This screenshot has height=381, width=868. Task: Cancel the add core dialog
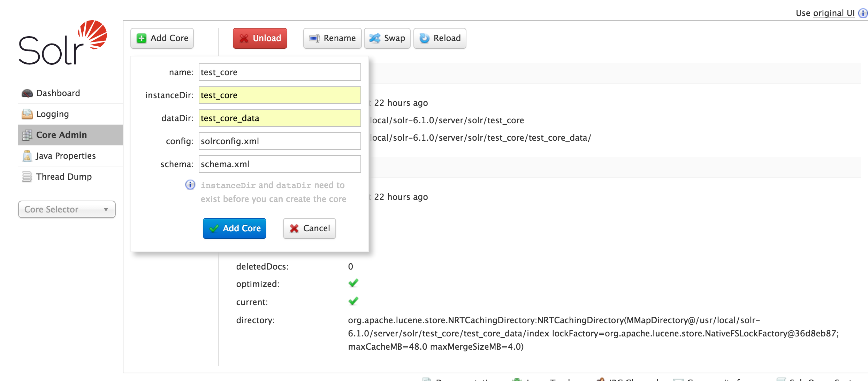coord(310,228)
